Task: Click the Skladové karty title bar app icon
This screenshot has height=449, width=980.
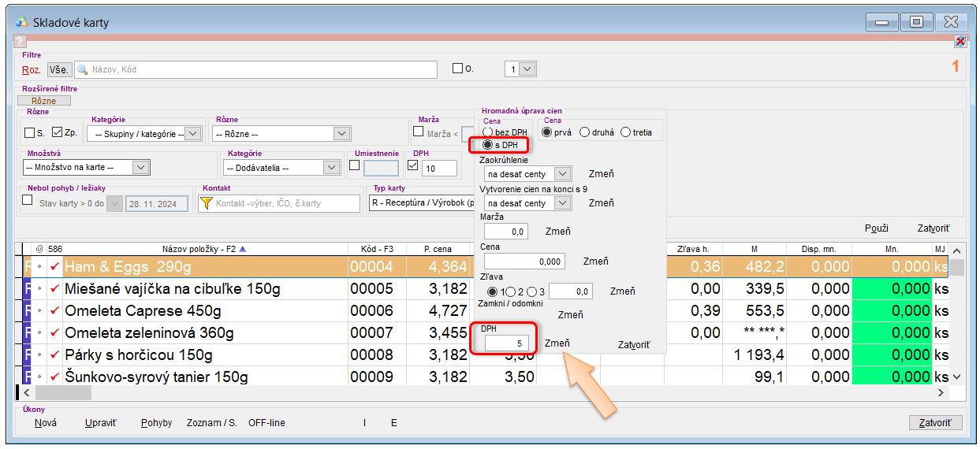Action: pyautogui.click(x=22, y=22)
